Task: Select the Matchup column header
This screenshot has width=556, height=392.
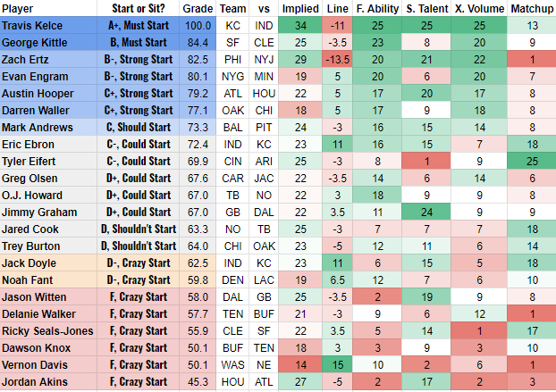Action: tap(531, 8)
